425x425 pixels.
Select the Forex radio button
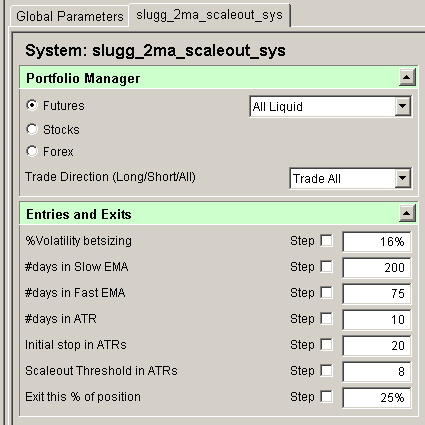click(32, 151)
